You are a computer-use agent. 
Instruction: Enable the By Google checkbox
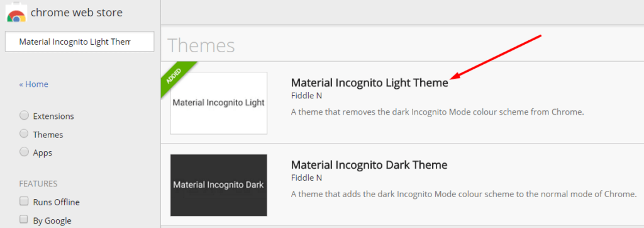tap(25, 219)
